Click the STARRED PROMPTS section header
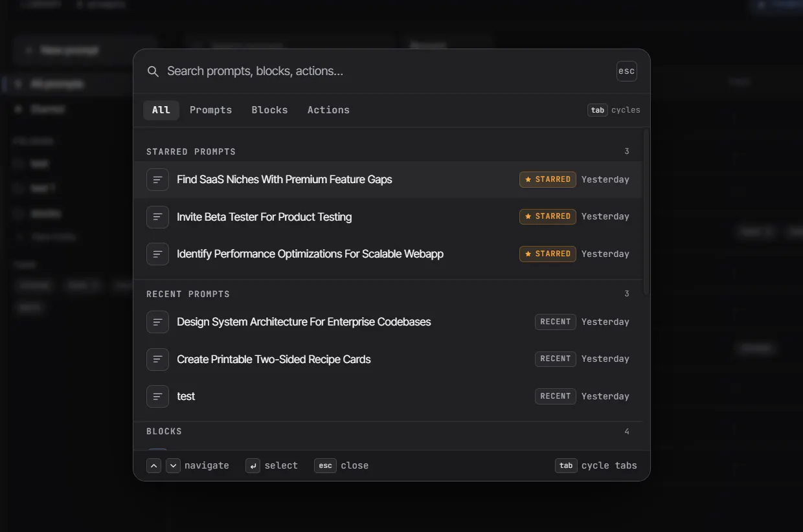Image resolution: width=803 pixels, height=532 pixels. click(x=191, y=151)
